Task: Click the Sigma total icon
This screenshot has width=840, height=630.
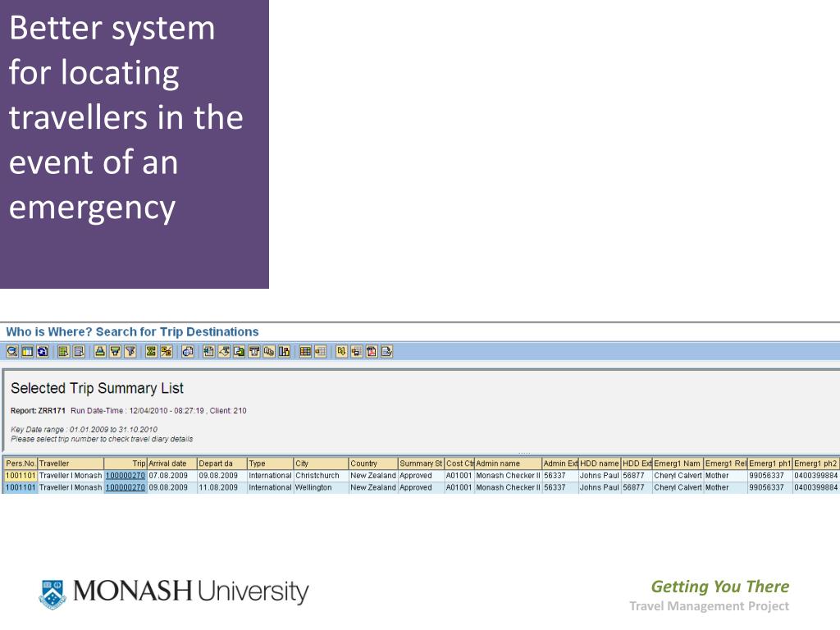Action: point(151,351)
